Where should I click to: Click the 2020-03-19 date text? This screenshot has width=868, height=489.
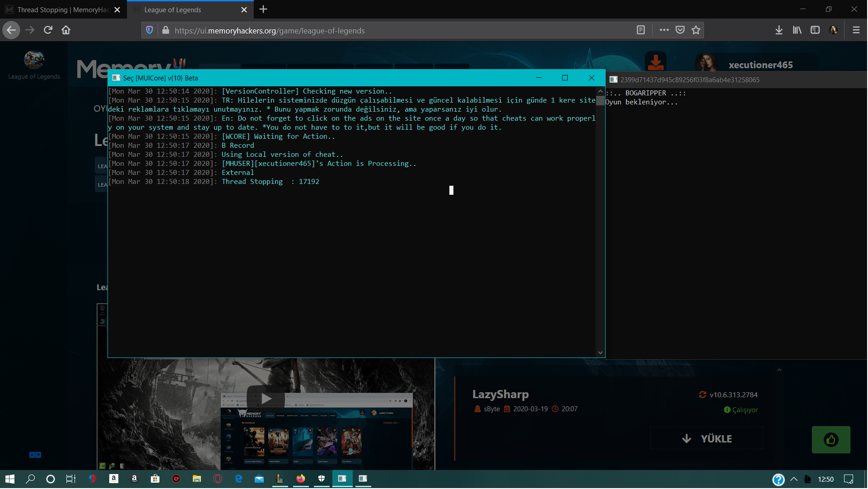(531, 409)
